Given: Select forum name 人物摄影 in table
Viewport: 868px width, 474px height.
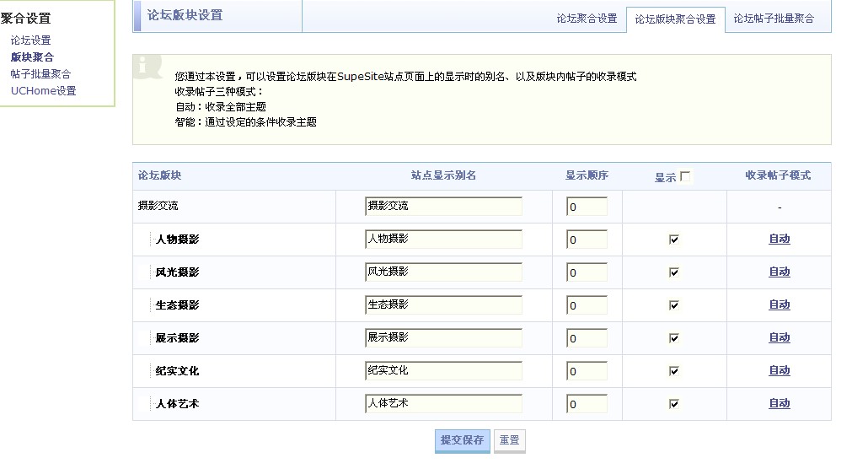Looking at the screenshot, I should 177,240.
